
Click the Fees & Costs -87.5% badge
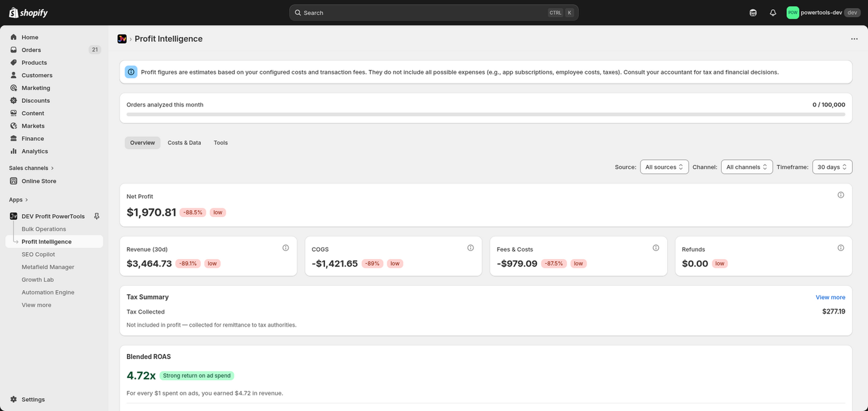pos(554,263)
